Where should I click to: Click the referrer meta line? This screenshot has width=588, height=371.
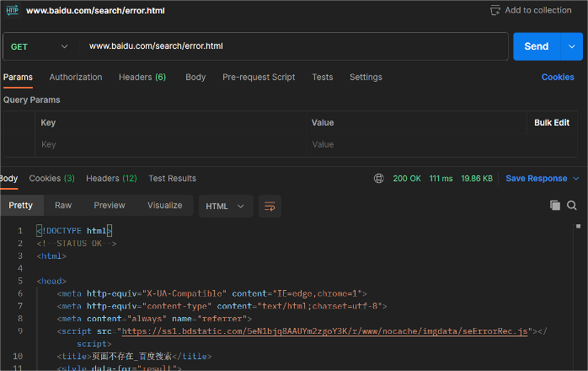154,319
